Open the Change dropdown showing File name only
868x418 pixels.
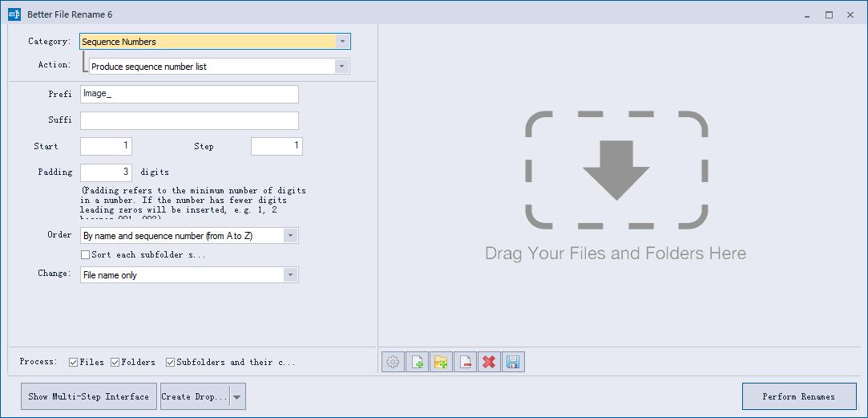pos(189,275)
